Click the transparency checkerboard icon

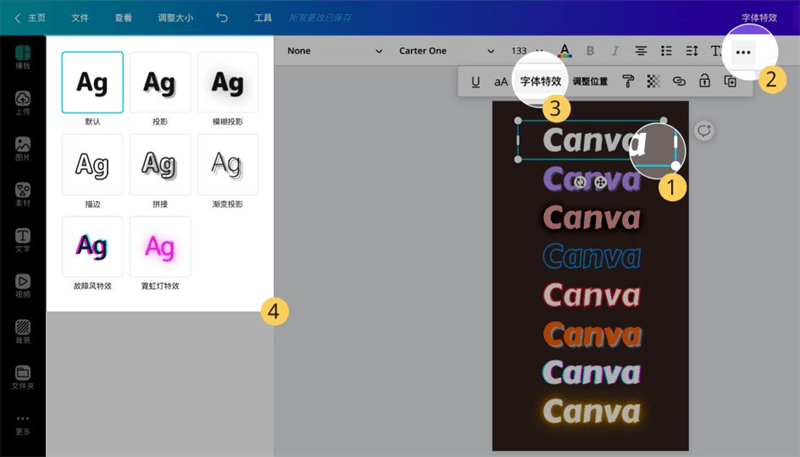point(653,81)
